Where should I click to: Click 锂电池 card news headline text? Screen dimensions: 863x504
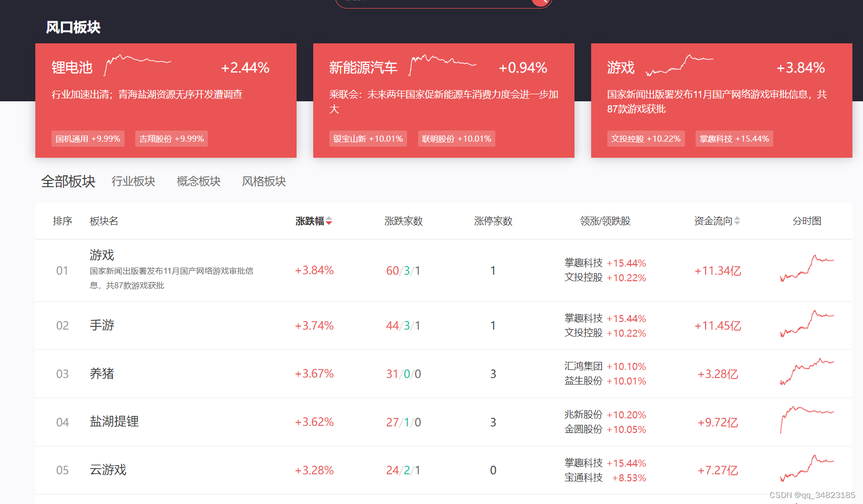pyautogui.click(x=147, y=94)
